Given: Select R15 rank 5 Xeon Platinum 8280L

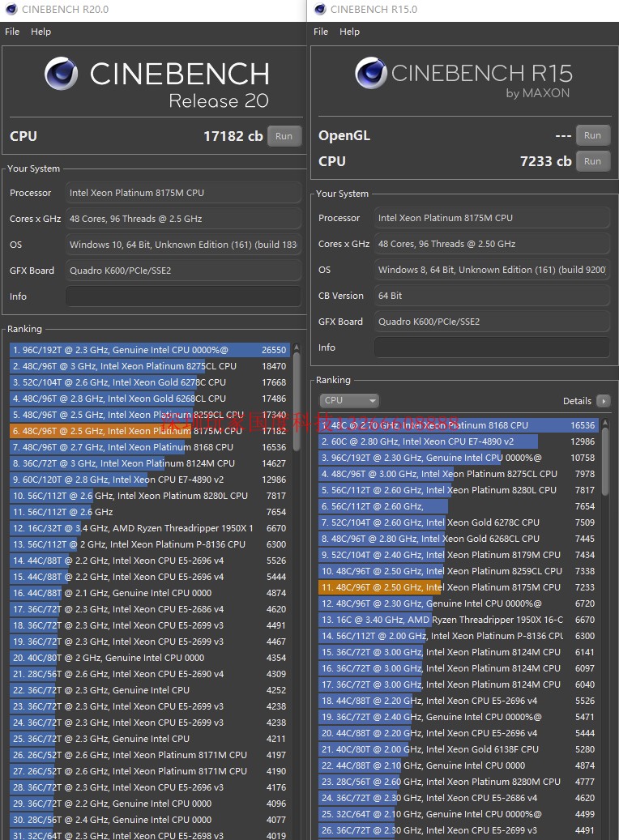Looking at the screenshot, I should click(459, 489).
